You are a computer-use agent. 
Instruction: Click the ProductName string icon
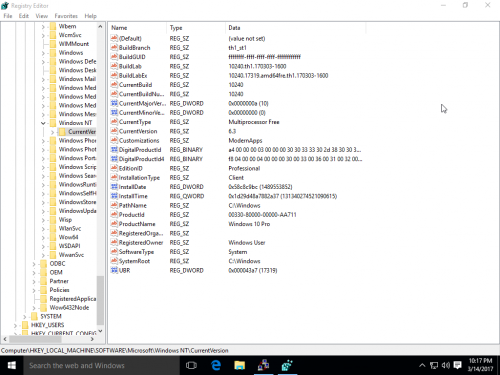[x=114, y=224]
